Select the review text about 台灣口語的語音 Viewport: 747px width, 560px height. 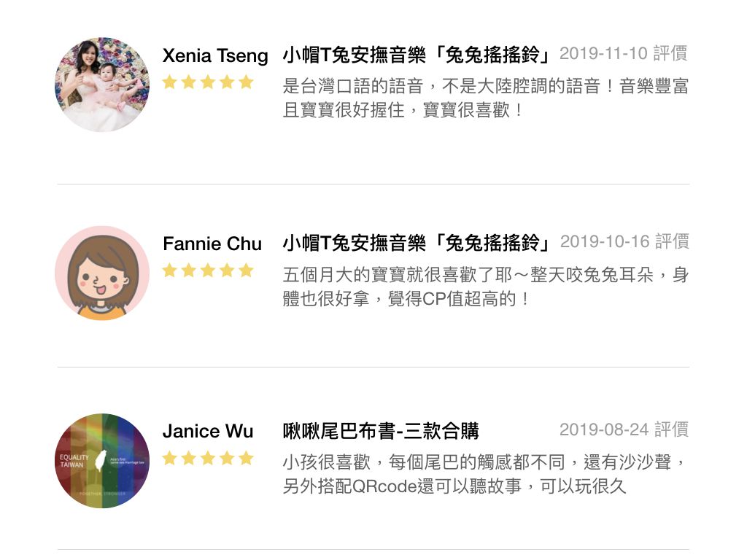(485, 98)
